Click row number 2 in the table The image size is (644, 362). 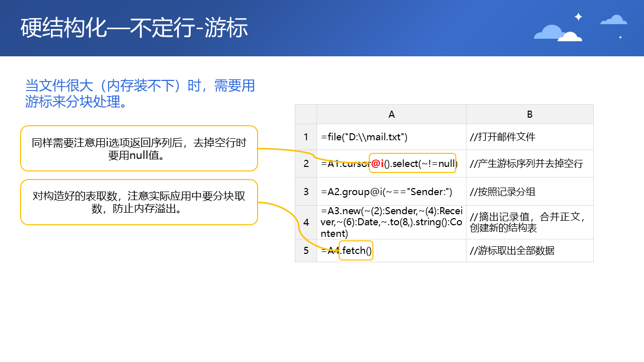click(306, 163)
